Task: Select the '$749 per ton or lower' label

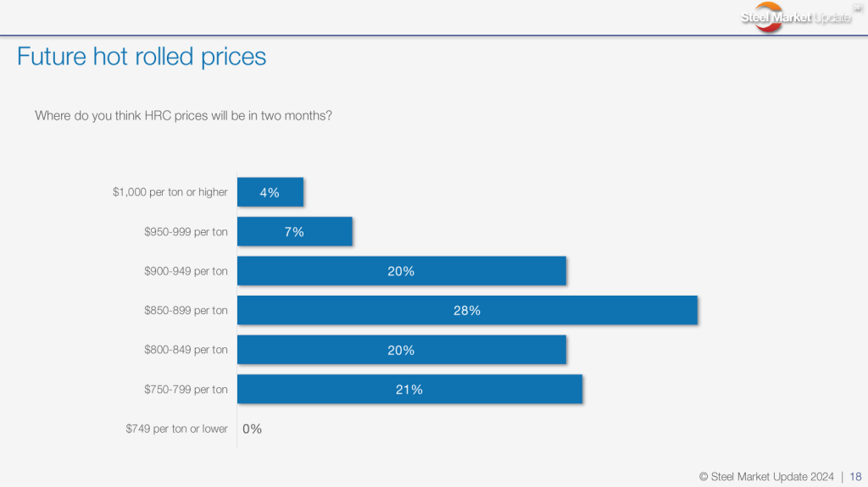Action: [x=176, y=429]
